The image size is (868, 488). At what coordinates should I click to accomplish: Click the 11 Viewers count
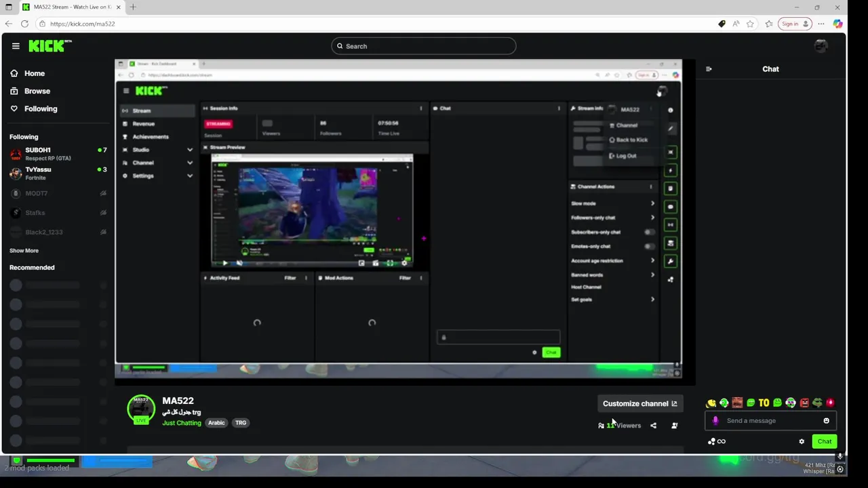pyautogui.click(x=619, y=426)
